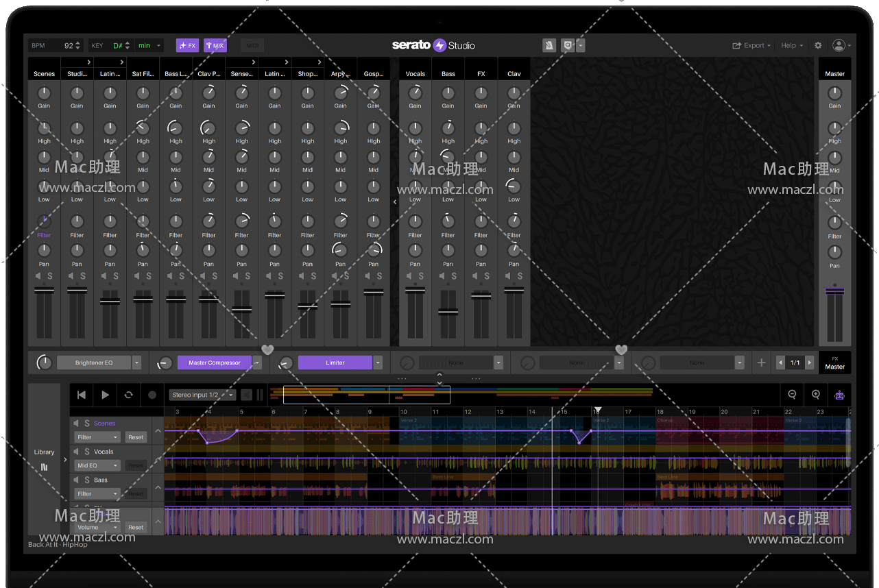Toggle the purple FX view button
The width and height of the screenshot is (879, 588).
tap(187, 45)
